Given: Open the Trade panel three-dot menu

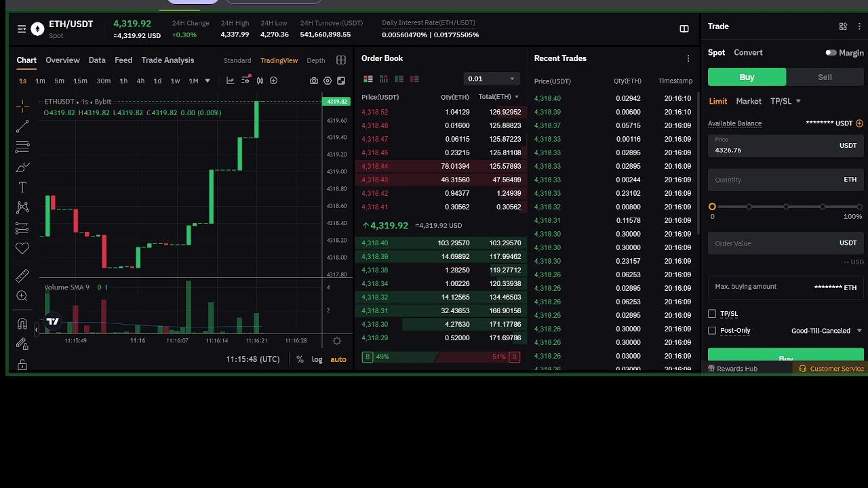Looking at the screenshot, I should (x=859, y=26).
